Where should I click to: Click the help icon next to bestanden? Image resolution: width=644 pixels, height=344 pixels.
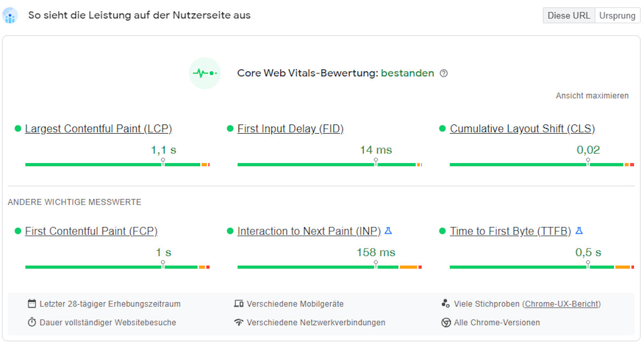click(x=443, y=74)
